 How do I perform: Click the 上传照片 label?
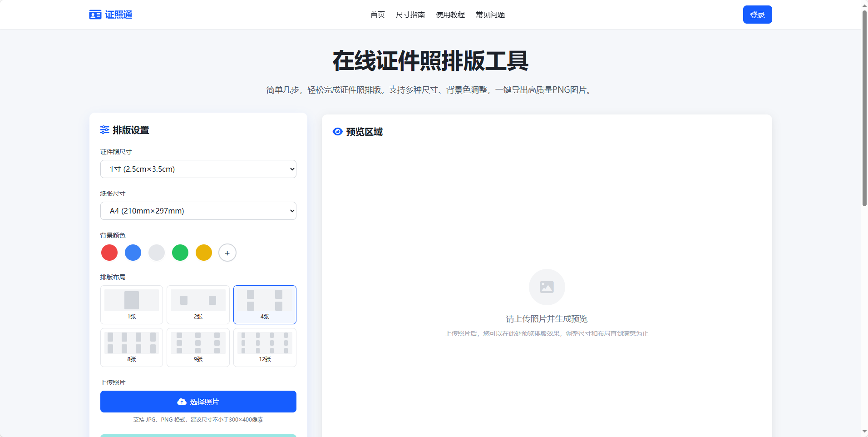point(113,382)
